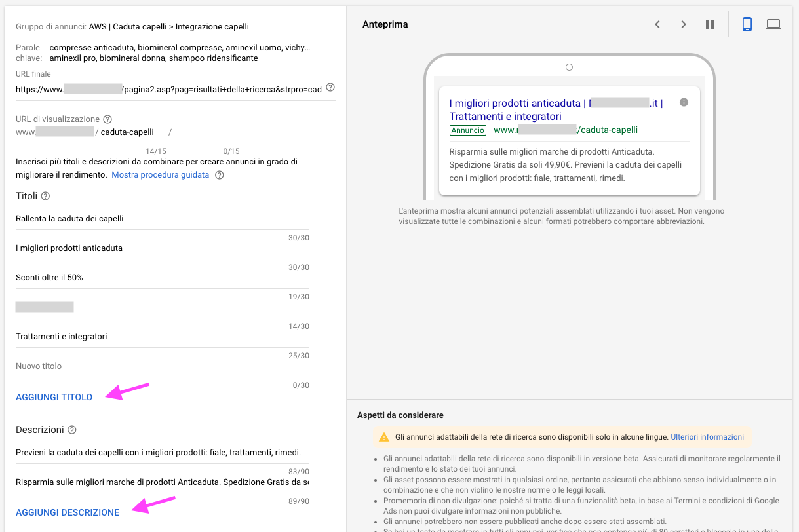Edit description starting Previeni la caduta
This screenshot has width=799, height=532.
pos(163,452)
